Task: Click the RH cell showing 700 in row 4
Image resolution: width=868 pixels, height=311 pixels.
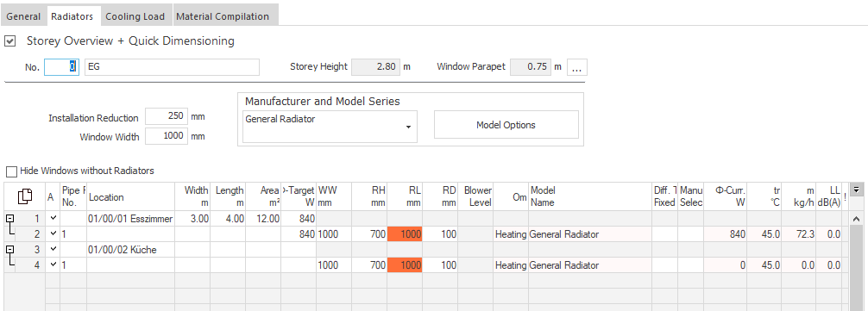Action: (369, 265)
